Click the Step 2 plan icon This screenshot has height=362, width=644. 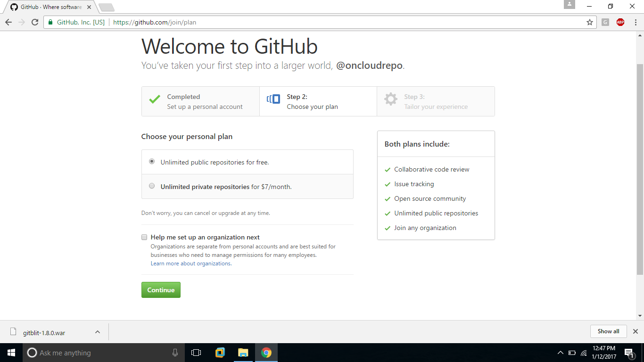tap(273, 99)
